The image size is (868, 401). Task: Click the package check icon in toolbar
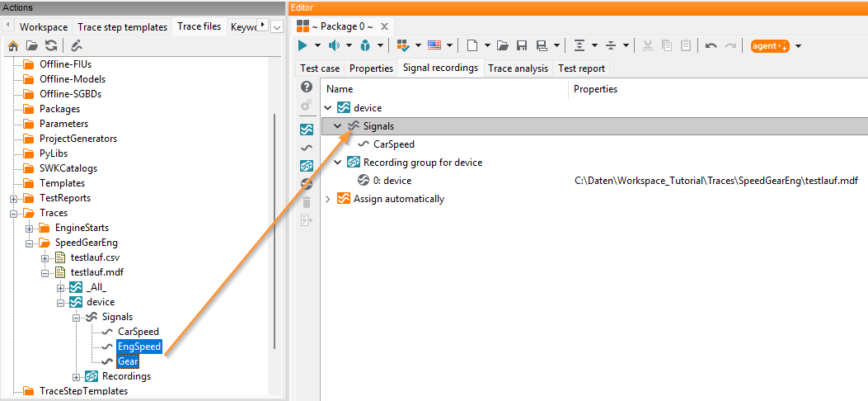402,45
